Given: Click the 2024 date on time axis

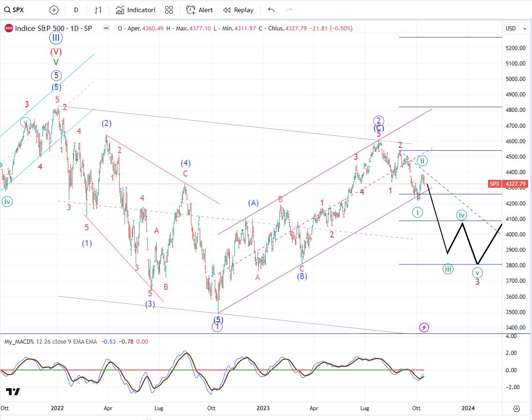Looking at the screenshot, I should pos(468,408).
